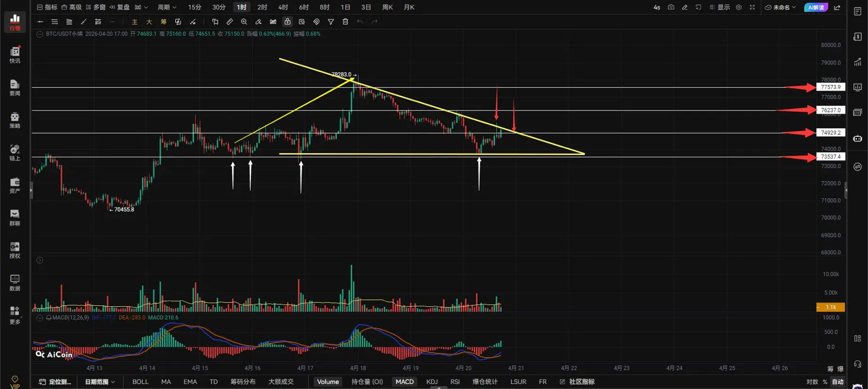Open the 群聊 group chat sidebar icon

(15, 218)
